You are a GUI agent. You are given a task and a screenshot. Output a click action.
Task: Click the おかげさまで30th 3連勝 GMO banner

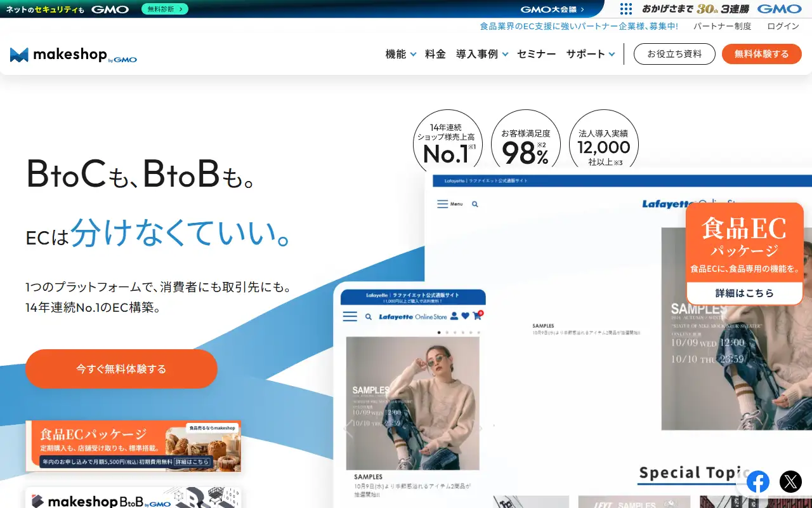722,9
